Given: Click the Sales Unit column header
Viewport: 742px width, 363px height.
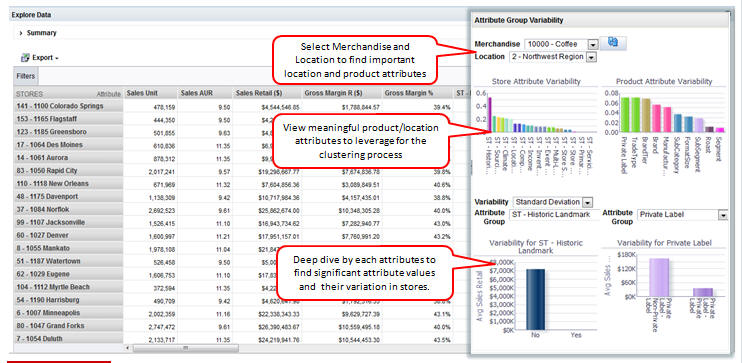Looking at the screenshot, I should (x=151, y=93).
